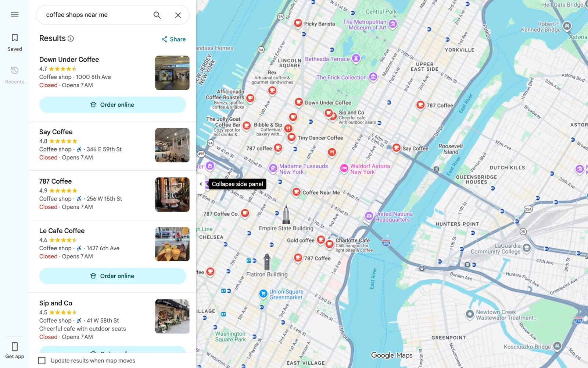The image size is (588, 368).
Task: Click the Charlotte Cafe map pin
Action: point(330,244)
